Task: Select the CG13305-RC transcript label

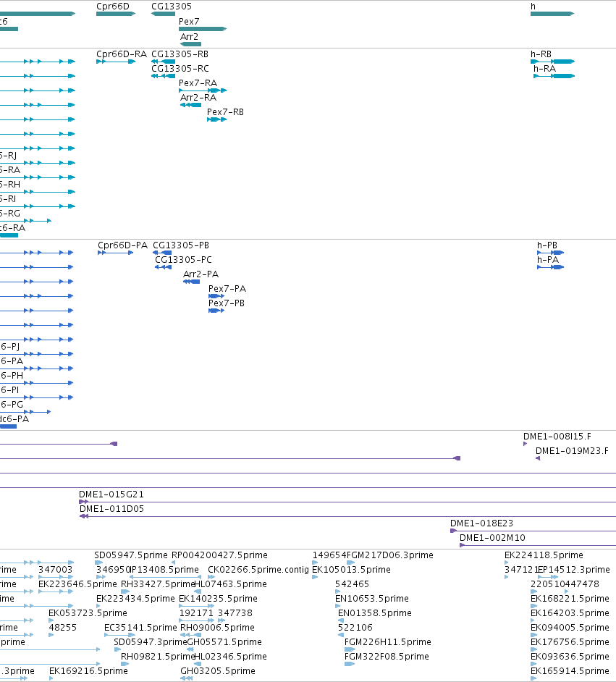Action: [180, 68]
